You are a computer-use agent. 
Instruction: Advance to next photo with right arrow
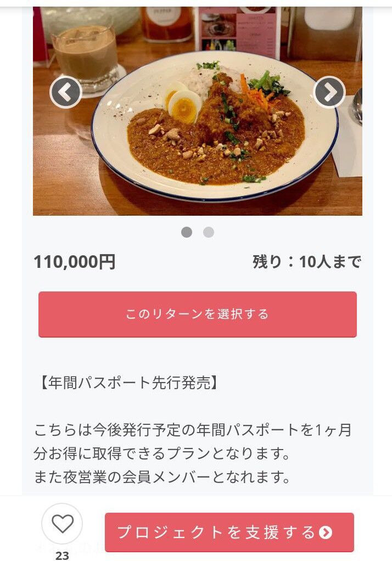(x=329, y=92)
